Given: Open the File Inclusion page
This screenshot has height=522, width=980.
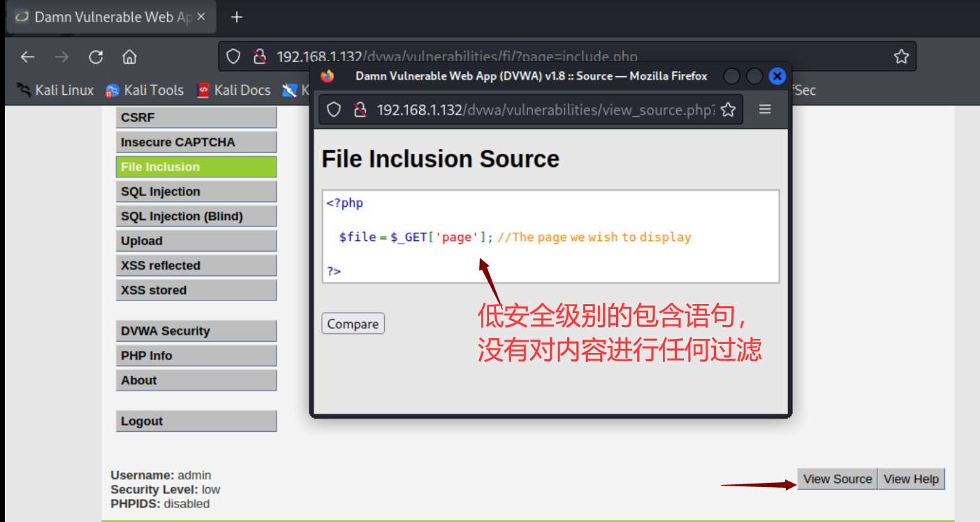Looking at the screenshot, I should (x=196, y=166).
